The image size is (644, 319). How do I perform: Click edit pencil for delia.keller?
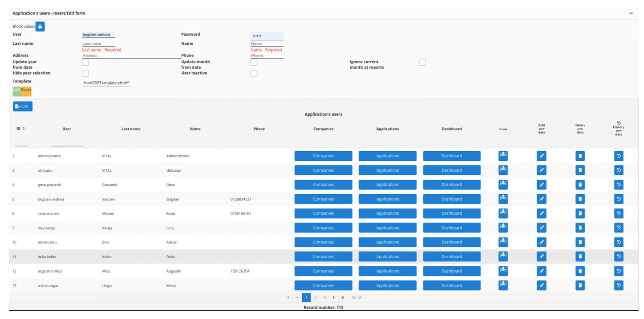coord(541,257)
